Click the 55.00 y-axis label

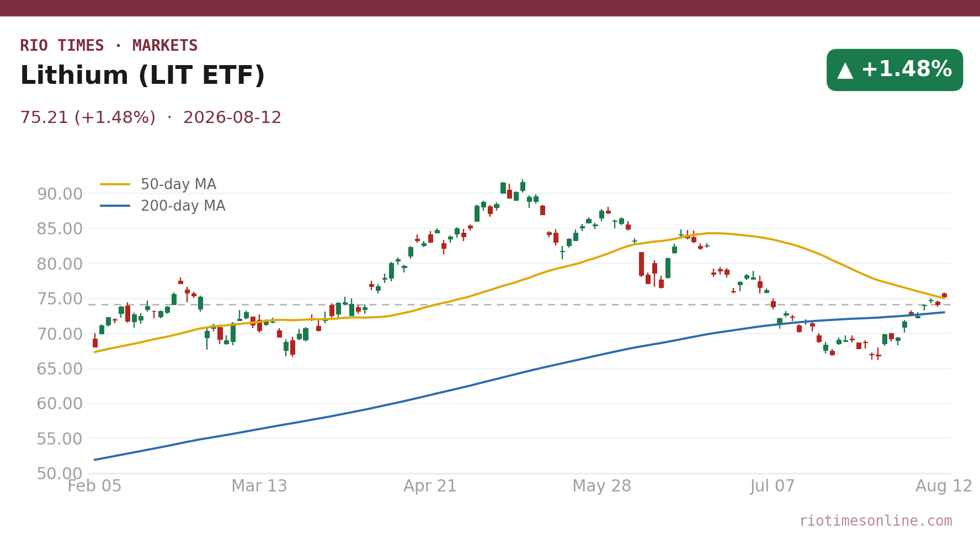(60, 438)
